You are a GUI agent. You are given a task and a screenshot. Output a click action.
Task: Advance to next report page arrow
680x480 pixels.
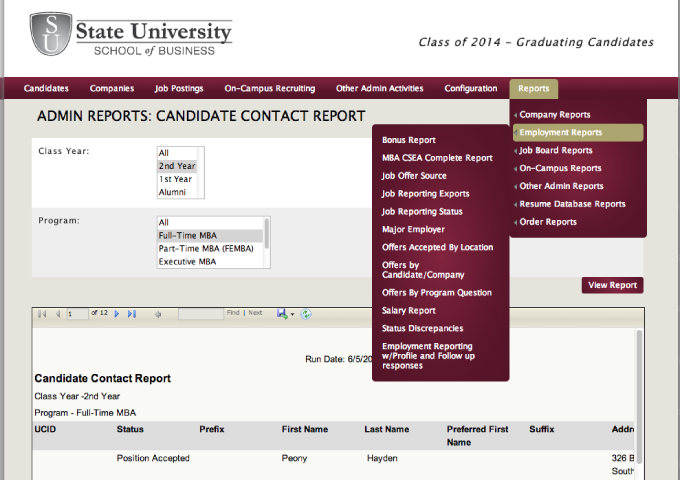click(117, 314)
